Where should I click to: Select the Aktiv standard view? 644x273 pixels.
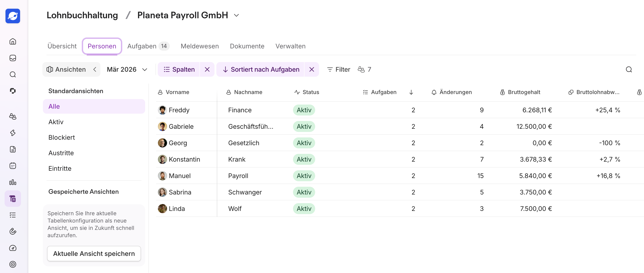point(94,122)
